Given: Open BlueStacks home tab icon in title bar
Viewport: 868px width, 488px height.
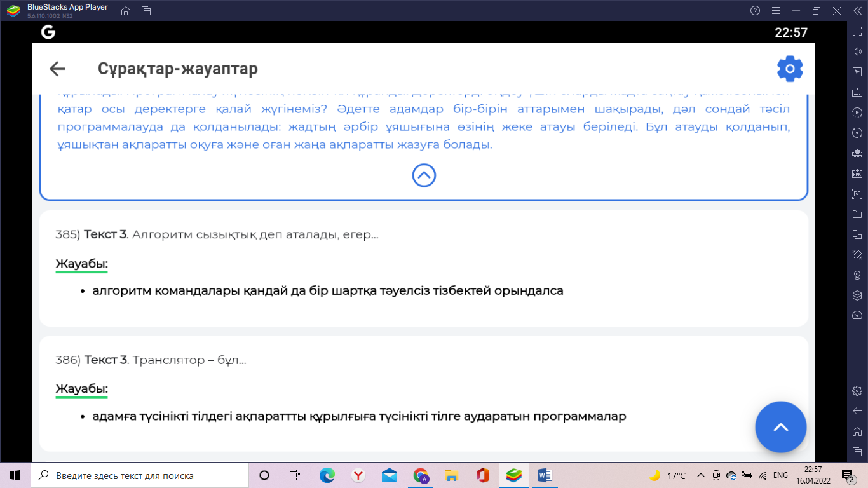Looking at the screenshot, I should click(126, 11).
